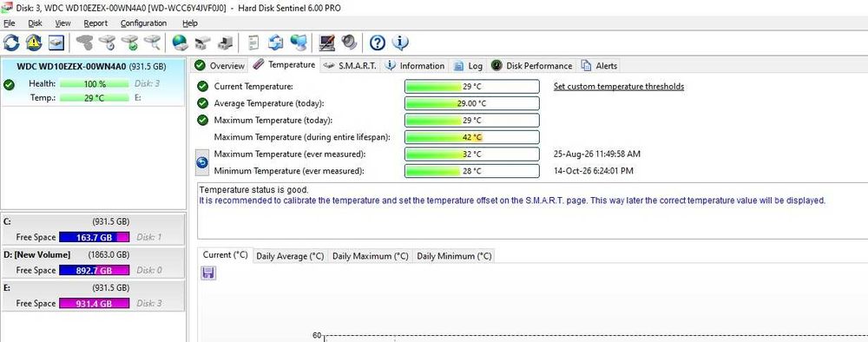Click the globe with disk toolbar icon
Image resolution: width=868 pixels, height=342 pixels.
coord(180,43)
